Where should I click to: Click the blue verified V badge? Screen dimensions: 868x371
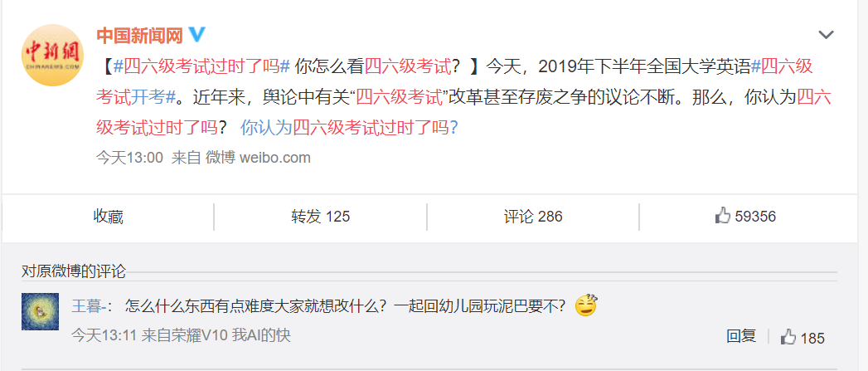pos(197,36)
